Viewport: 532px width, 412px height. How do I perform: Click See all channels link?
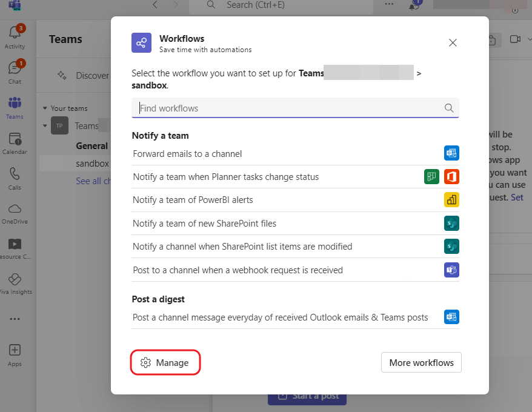coord(93,181)
